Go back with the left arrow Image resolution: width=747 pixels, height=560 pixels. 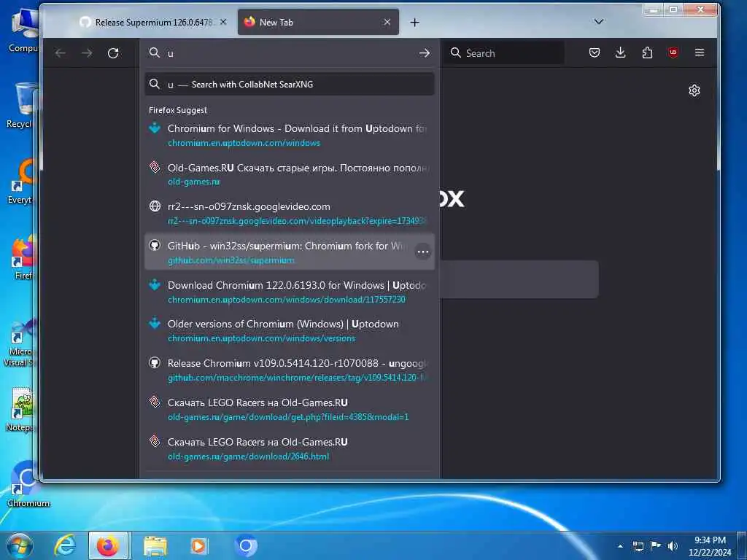click(61, 52)
